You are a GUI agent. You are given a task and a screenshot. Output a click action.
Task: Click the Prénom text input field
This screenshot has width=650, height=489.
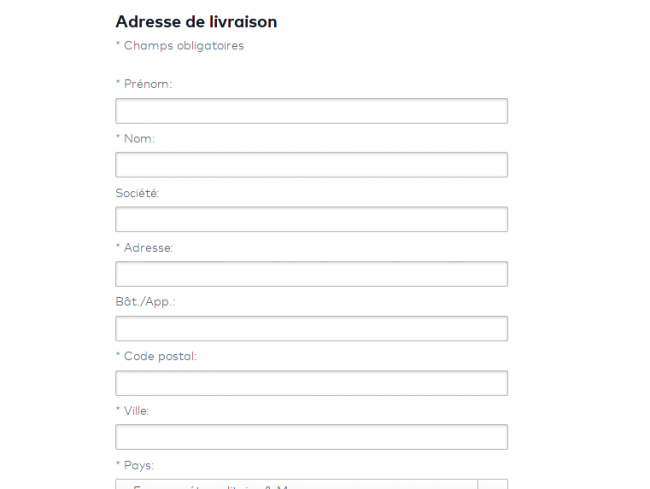click(x=311, y=111)
